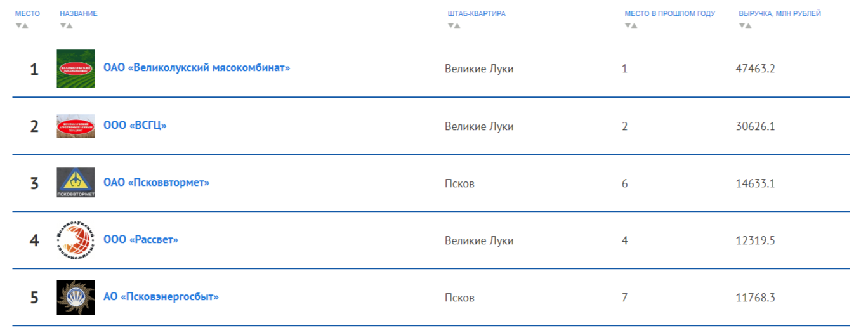This screenshot has height=328, width=868.
Task: Select the Штаб-квартира column header
Action: (x=477, y=13)
